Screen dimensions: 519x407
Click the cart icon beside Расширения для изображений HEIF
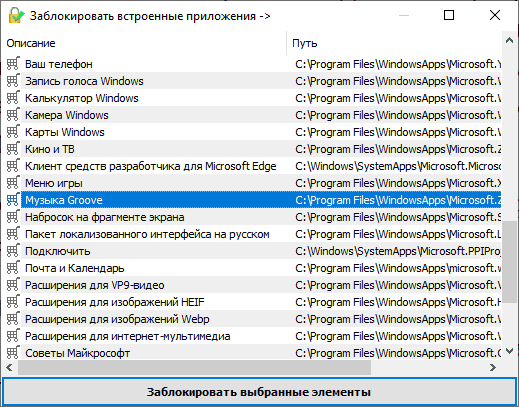(13, 301)
